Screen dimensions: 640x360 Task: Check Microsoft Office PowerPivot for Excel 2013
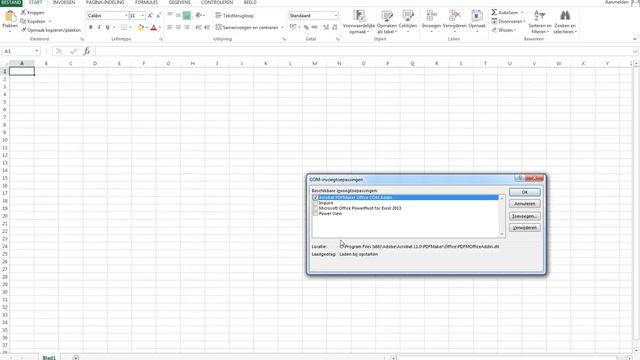pyautogui.click(x=315, y=208)
